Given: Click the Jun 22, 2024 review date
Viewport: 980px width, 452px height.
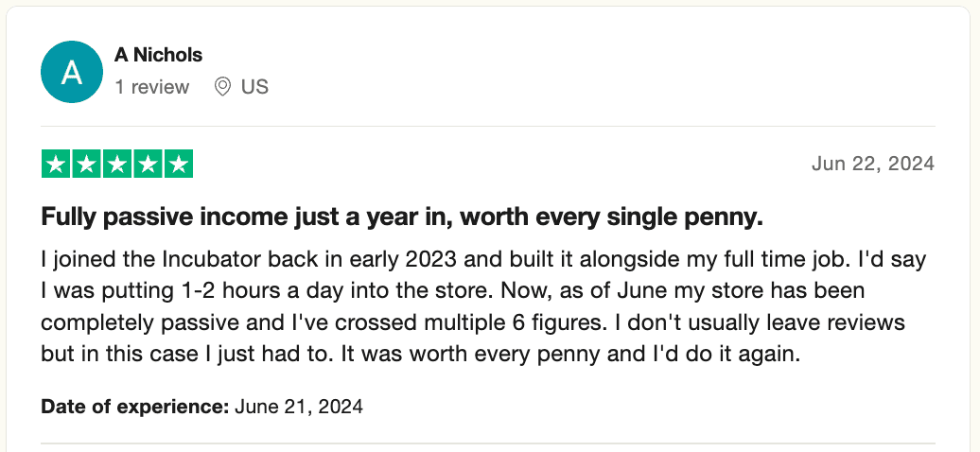Looking at the screenshot, I should [872, 164].
